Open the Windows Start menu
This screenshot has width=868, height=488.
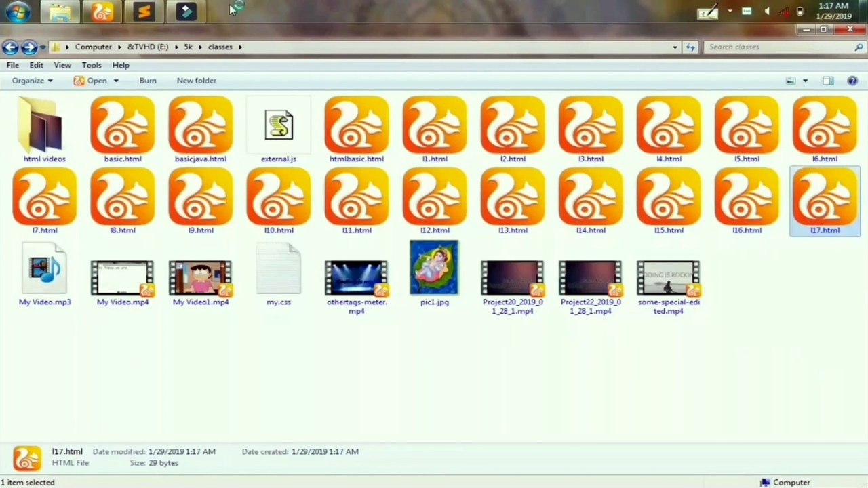coord(18,12)
